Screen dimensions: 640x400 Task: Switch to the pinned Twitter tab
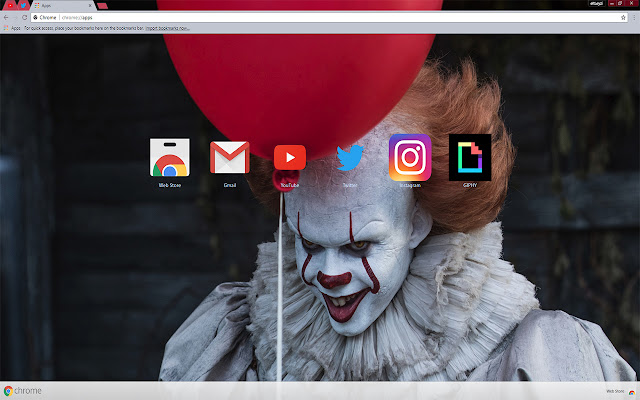click(x=23, y=5)
